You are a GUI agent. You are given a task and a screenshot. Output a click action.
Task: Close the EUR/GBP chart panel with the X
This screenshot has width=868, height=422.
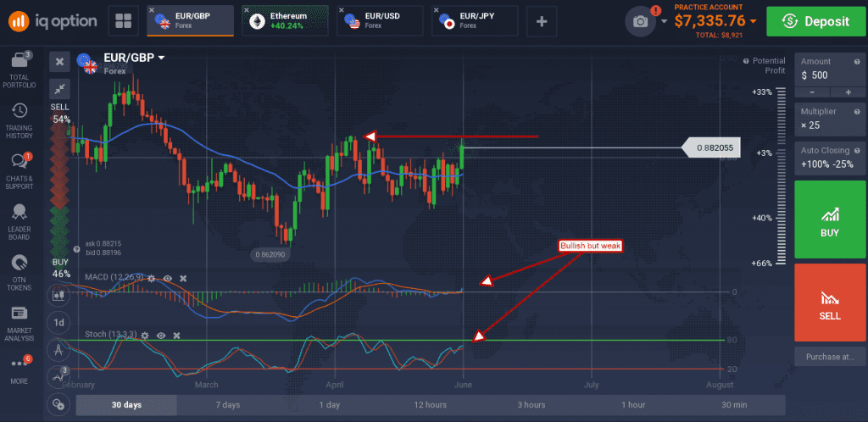click(x=59, y=61)
